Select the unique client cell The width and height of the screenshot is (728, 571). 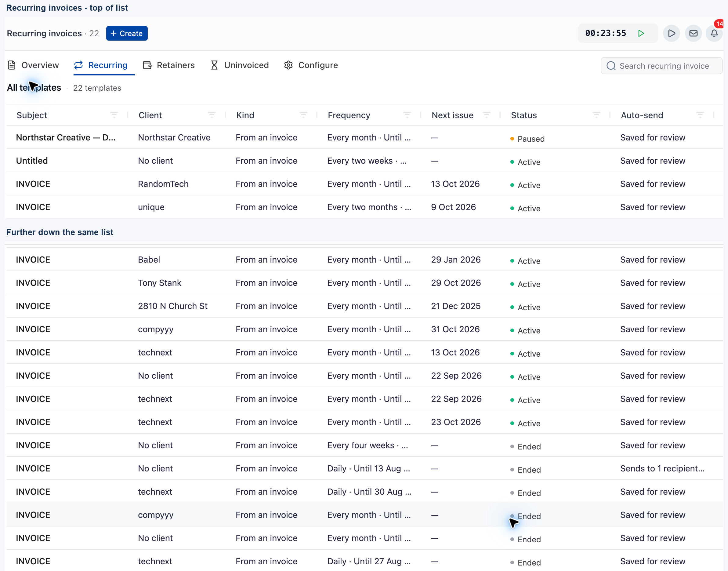[151, 207]
